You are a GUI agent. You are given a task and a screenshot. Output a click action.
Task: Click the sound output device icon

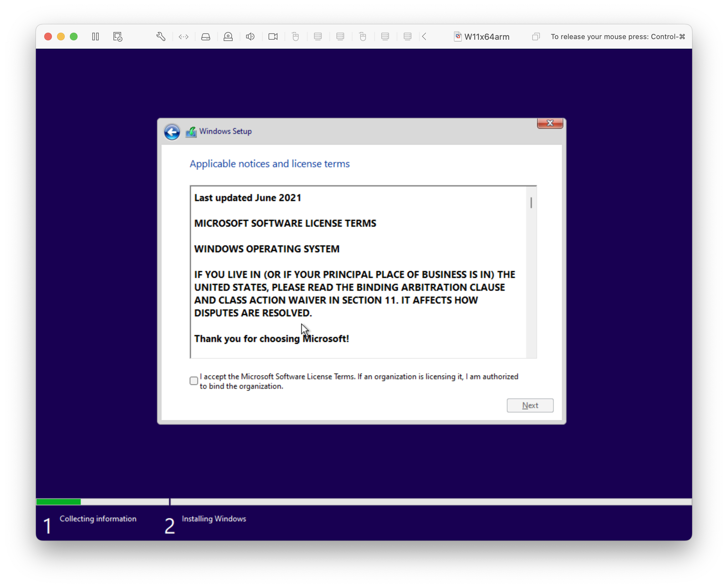coord(250,37)
